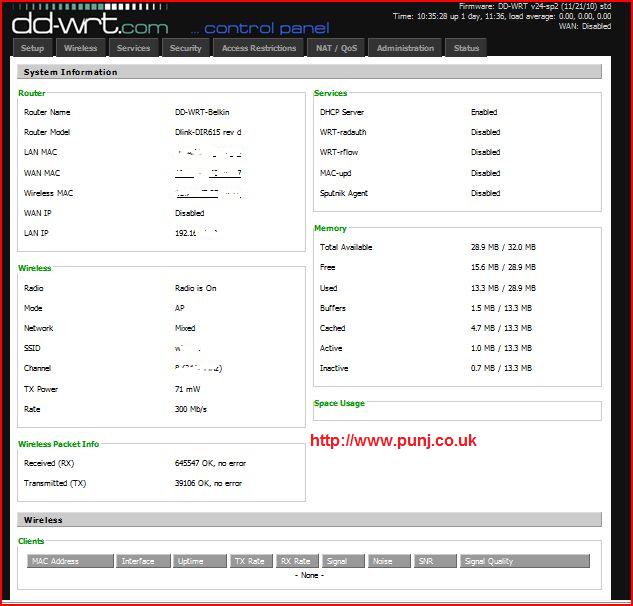Click Buffers 1.5 MB value
The width and height of the screenshot is (633, 606).
point(501,308)
